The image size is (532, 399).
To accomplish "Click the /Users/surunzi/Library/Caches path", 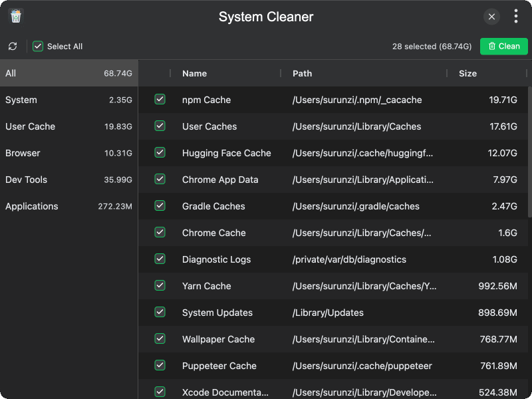I will click(357, 126).
